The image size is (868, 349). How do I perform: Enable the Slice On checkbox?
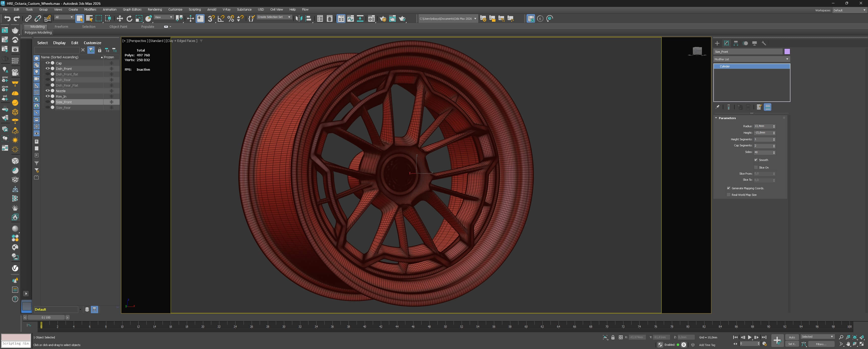[x=756, y=167]
